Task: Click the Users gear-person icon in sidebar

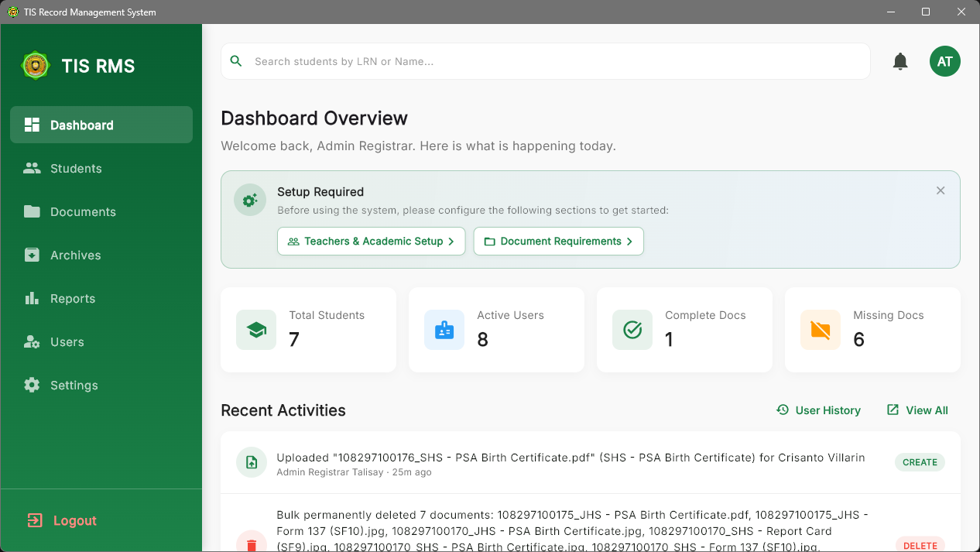Action: [32, 341]
